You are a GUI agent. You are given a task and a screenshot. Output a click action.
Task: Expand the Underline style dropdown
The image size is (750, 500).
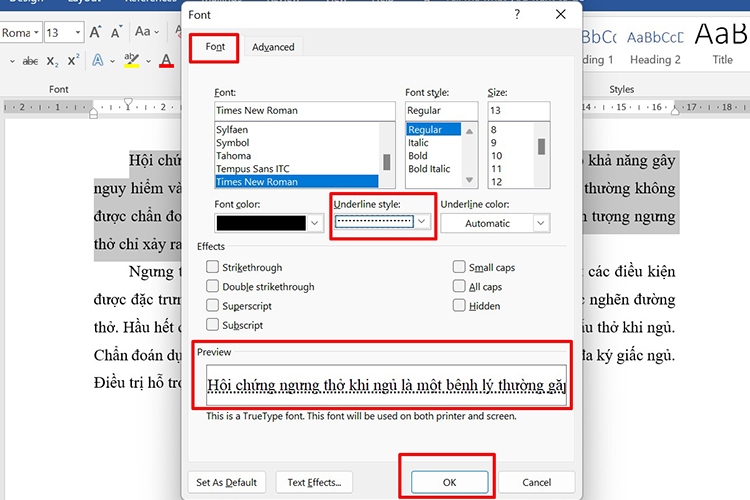coord(421,221)
